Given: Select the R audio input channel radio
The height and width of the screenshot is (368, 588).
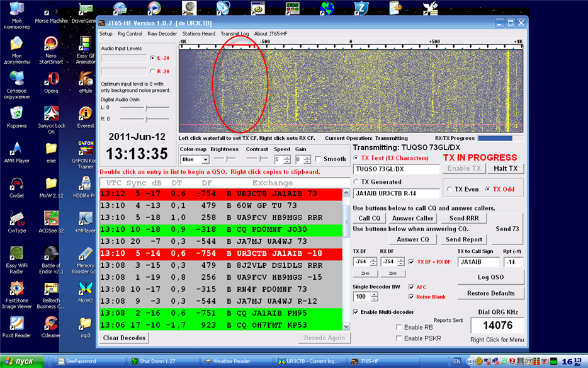Looking at the screenshot, I should [152, 71].
